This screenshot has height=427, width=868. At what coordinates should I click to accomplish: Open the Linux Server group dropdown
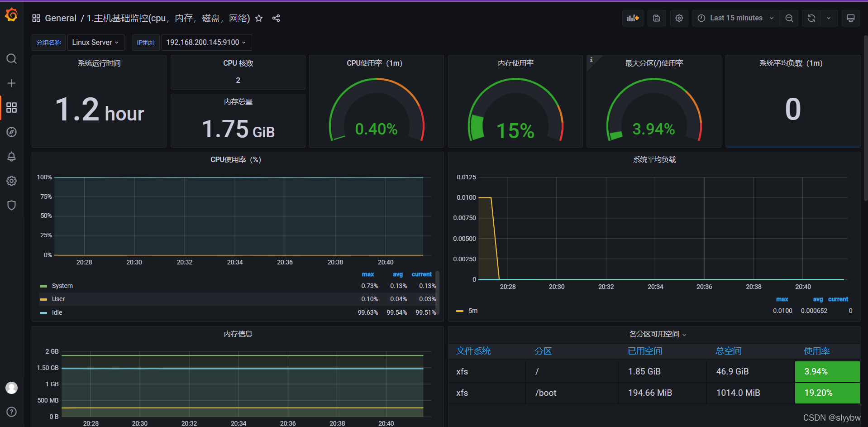click(x=95, y=43)
